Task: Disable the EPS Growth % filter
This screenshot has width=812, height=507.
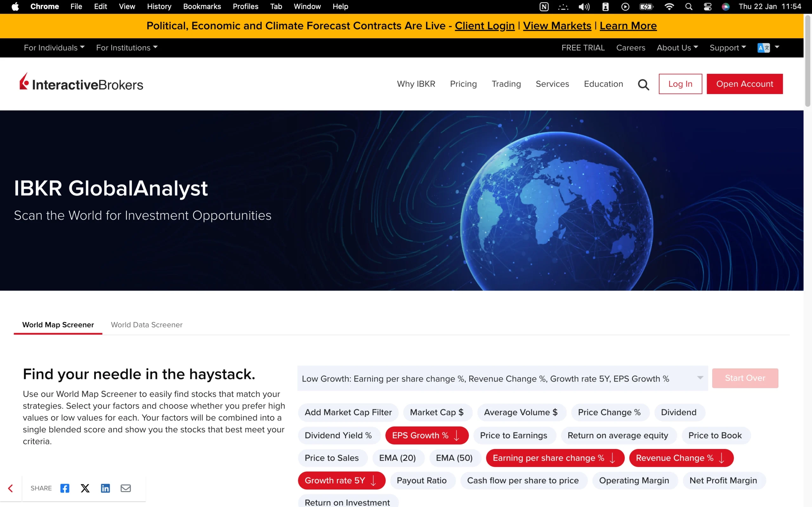Action: [x=427, y=435]
